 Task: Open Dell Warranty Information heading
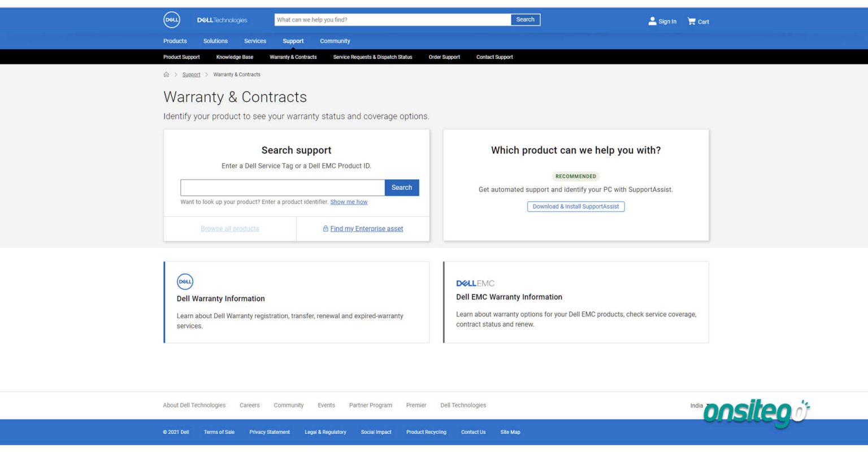220,299
